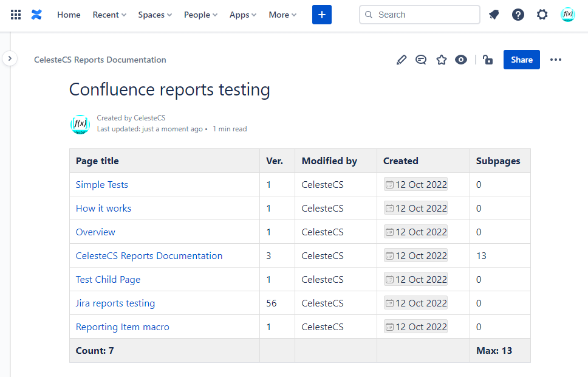Star this page as favorite

tap(442, 60)
